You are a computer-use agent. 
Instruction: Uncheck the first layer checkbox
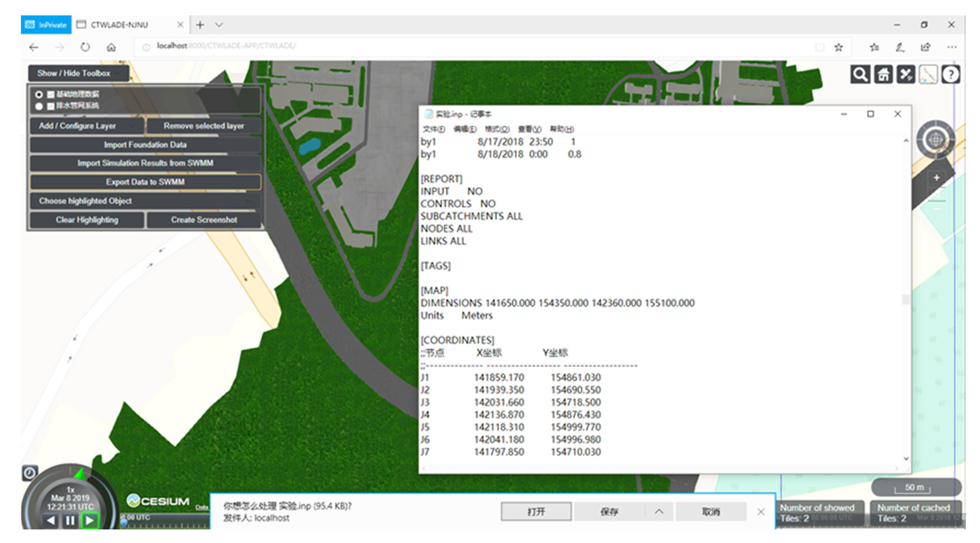tap(51, 94)
